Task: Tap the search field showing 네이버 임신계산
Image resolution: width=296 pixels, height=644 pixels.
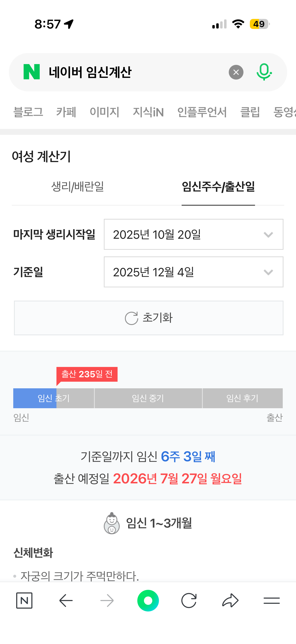Action: coord(135,72)
